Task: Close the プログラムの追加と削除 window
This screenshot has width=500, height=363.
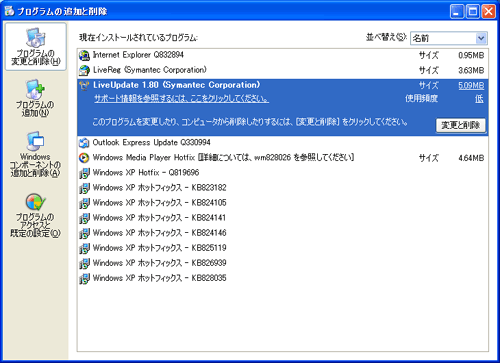Action: pos(488,11)
